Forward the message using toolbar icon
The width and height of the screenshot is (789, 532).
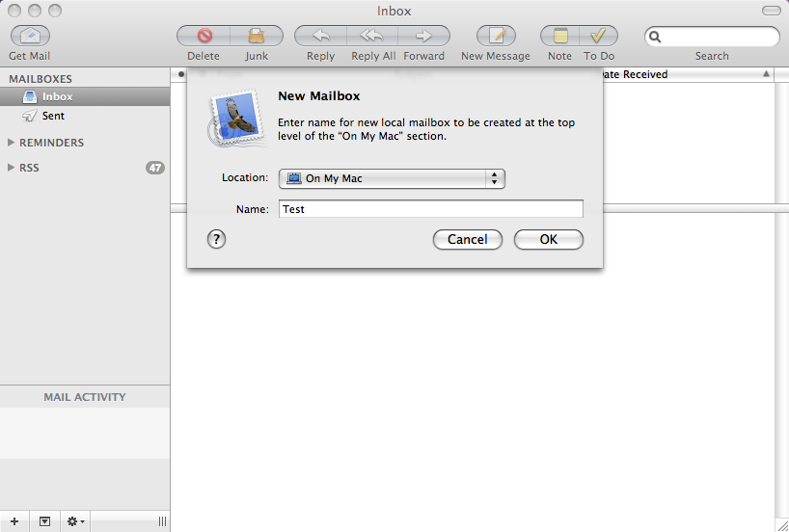coord(423,36)
